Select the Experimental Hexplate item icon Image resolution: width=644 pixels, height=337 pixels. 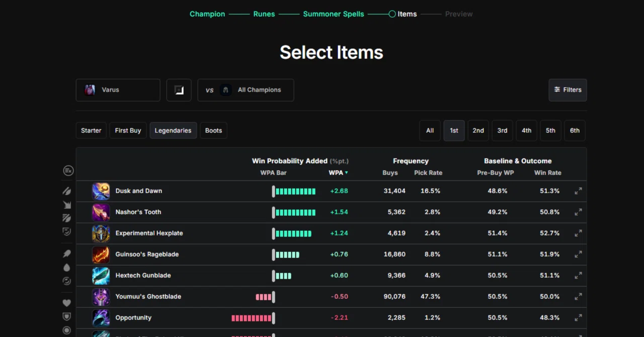(101, 233)
